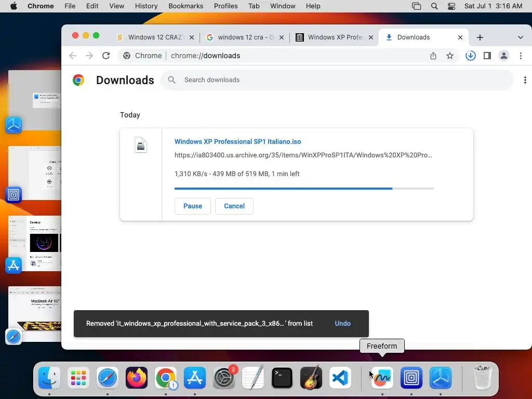Open Control Center in the menu bar
This screenshot has width=532, height=399.
(451, 6)
